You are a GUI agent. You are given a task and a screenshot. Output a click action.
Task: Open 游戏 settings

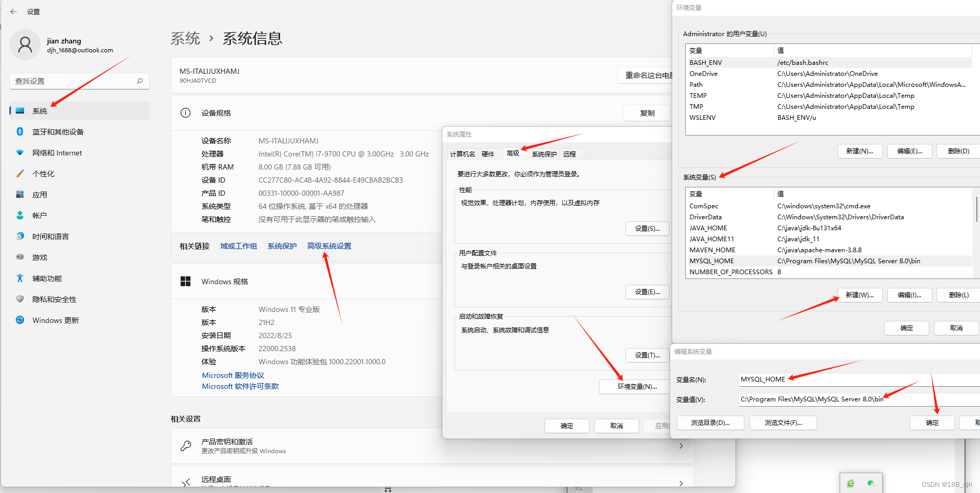[x=80, y=257]
